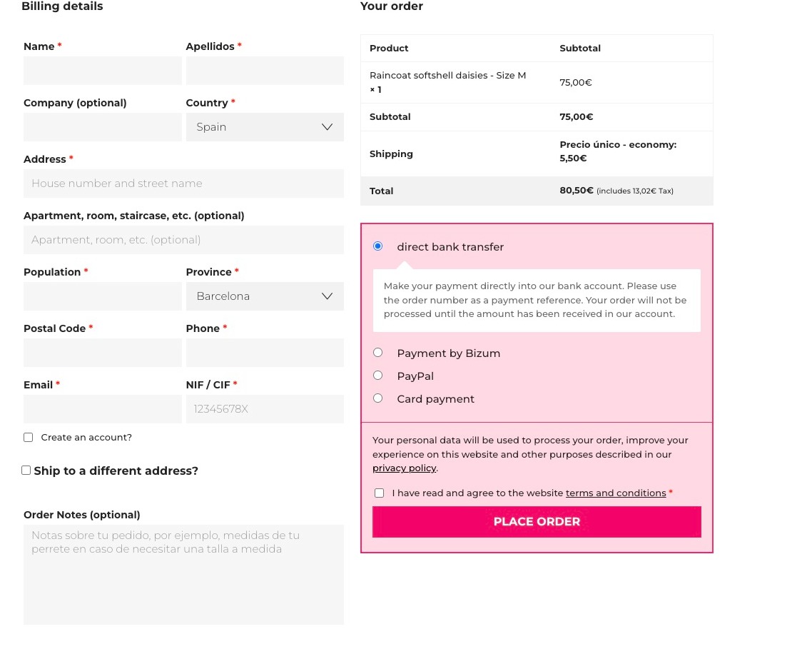Click the Order Notes text area
Viewport: 812px width, 669px height.
click(x=183, y=575)
